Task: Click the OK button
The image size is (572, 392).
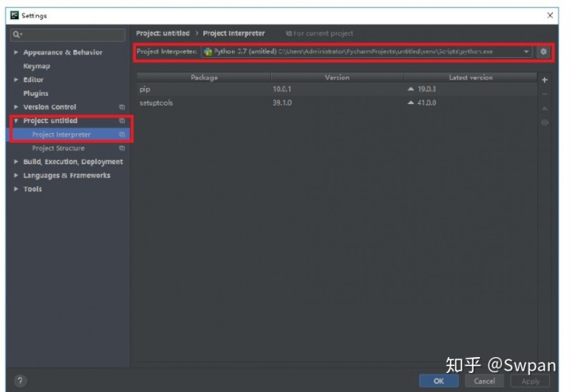Action: (x=439, y=381)
